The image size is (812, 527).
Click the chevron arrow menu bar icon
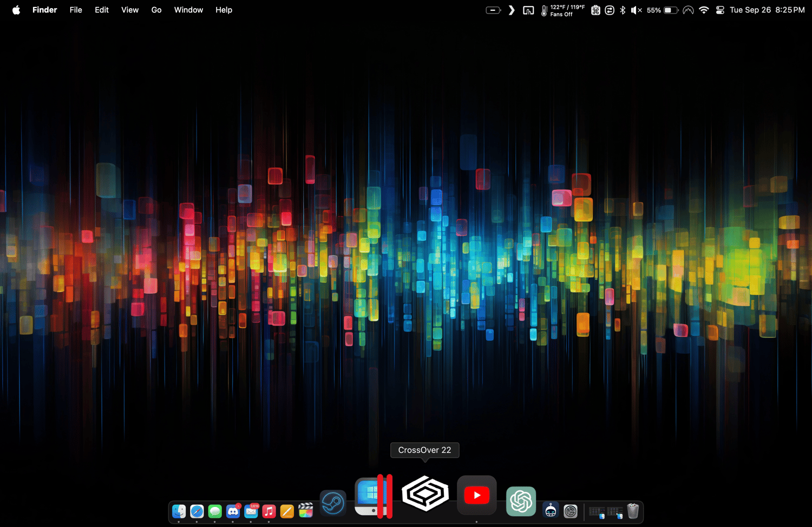point(512,10)
